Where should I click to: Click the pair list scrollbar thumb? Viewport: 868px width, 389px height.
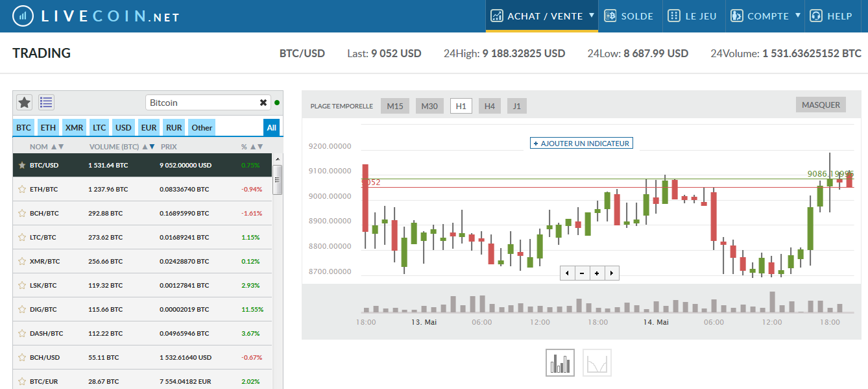(278, 180)
